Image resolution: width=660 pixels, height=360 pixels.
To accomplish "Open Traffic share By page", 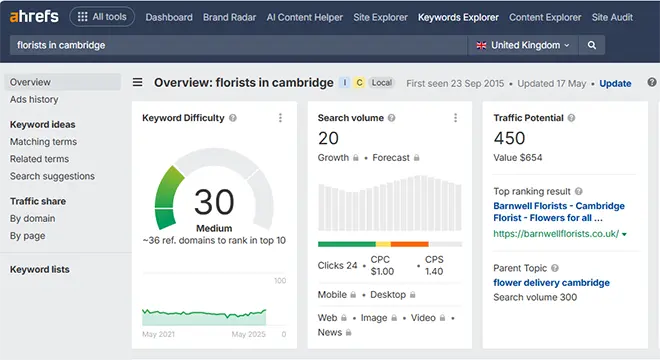I will (27, 236).
